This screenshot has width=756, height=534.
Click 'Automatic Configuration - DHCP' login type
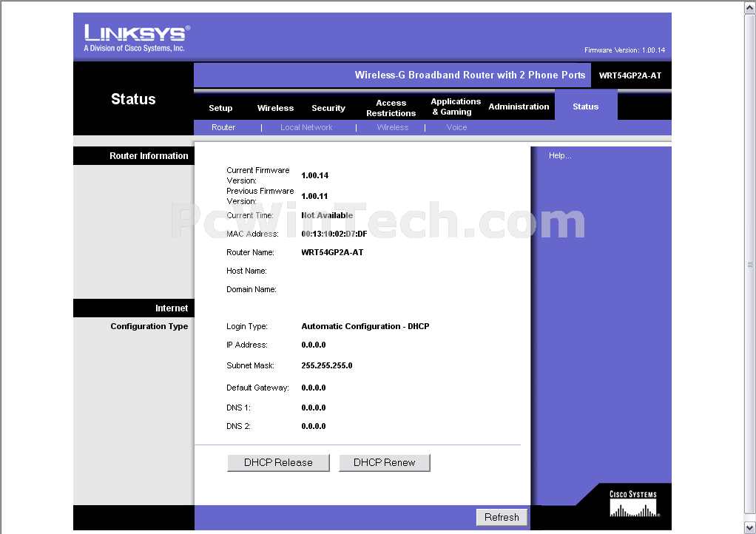[x=365, y=326]
